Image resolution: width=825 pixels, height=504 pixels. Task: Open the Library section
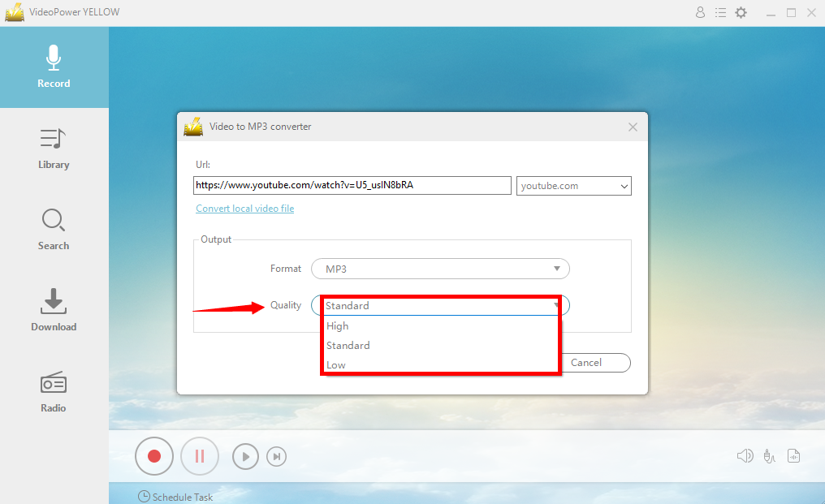54,149
